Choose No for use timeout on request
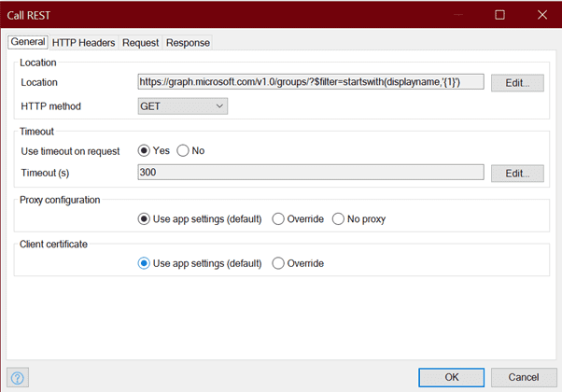 coord(190,150)
